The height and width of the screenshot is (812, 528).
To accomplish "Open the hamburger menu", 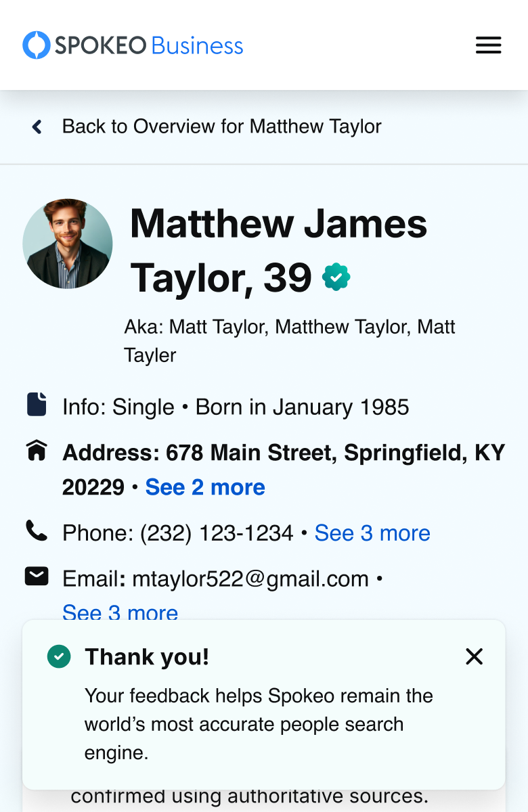I will point(488,45).
